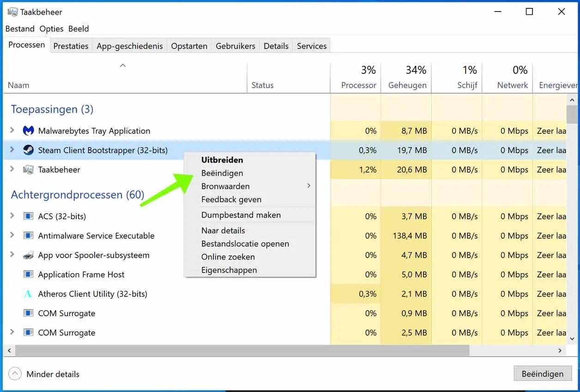Click the horizontal scrollbar left arrow

click(9, 350)
